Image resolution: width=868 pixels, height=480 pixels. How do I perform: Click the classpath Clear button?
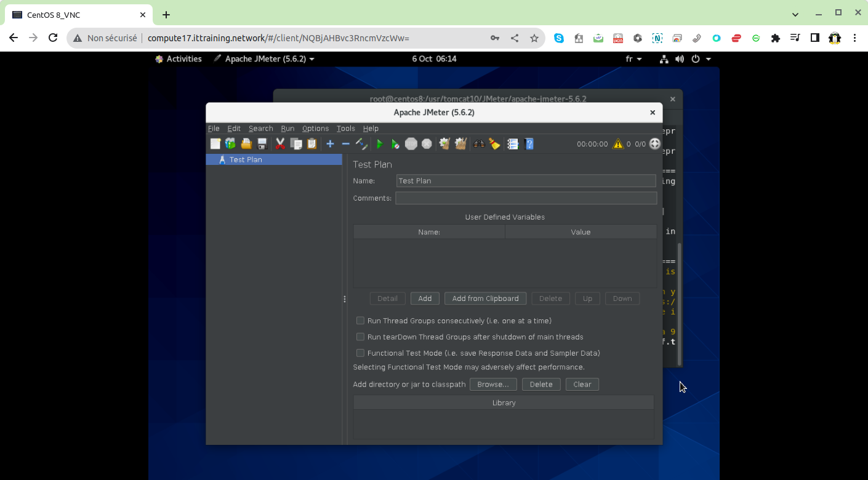tap(582, 385)
